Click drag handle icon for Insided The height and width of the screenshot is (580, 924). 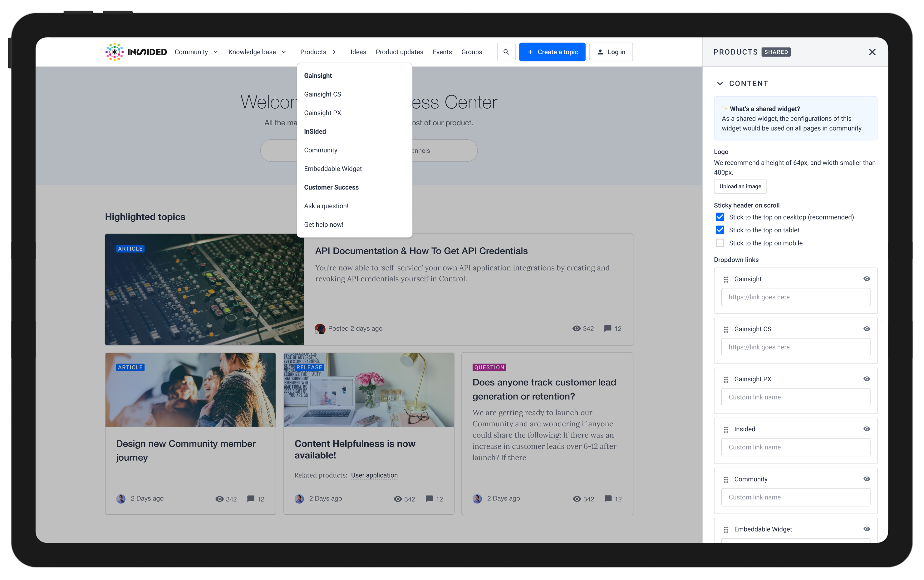tap(726, 429)
